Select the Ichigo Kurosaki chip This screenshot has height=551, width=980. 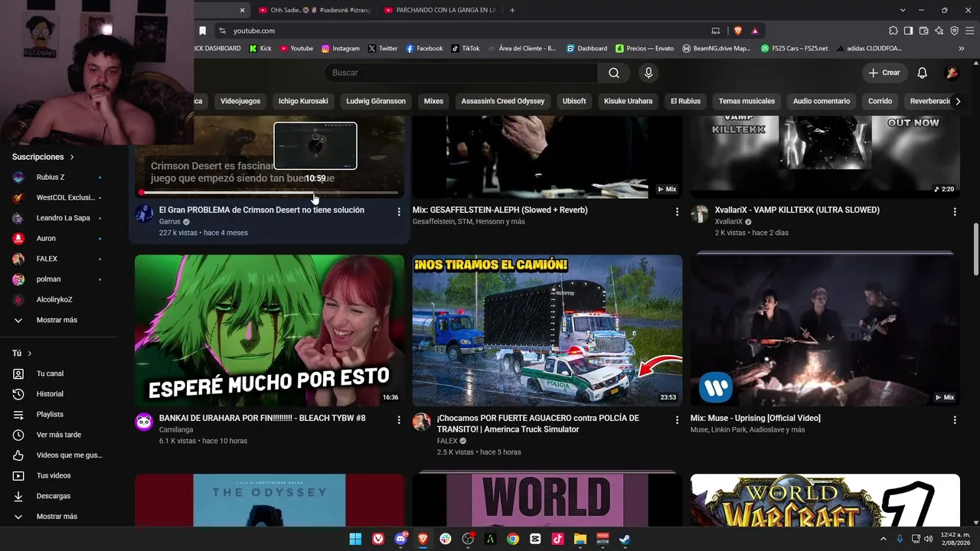(303, 101)
